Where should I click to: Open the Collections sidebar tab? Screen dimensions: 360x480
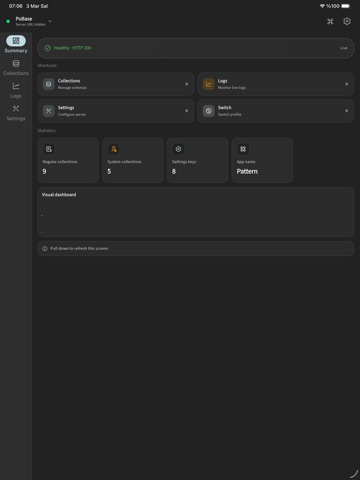point(16,68)
